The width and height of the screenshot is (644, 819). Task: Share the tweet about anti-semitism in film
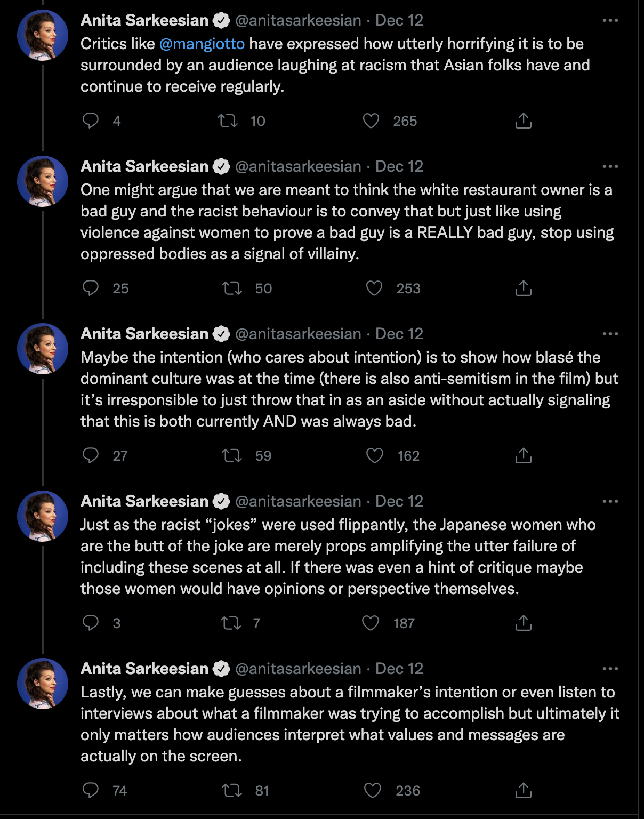(524, 456)
